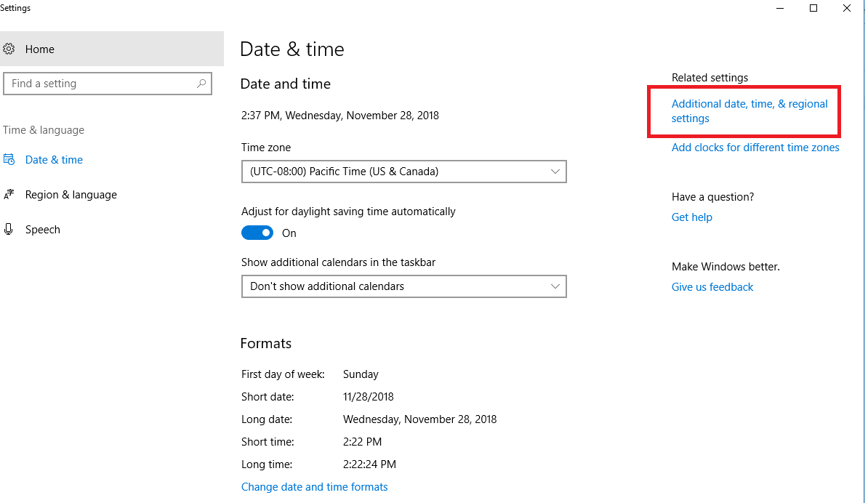Select Date & time in sidebar
The image size is (868, 503).
[54, 160]
